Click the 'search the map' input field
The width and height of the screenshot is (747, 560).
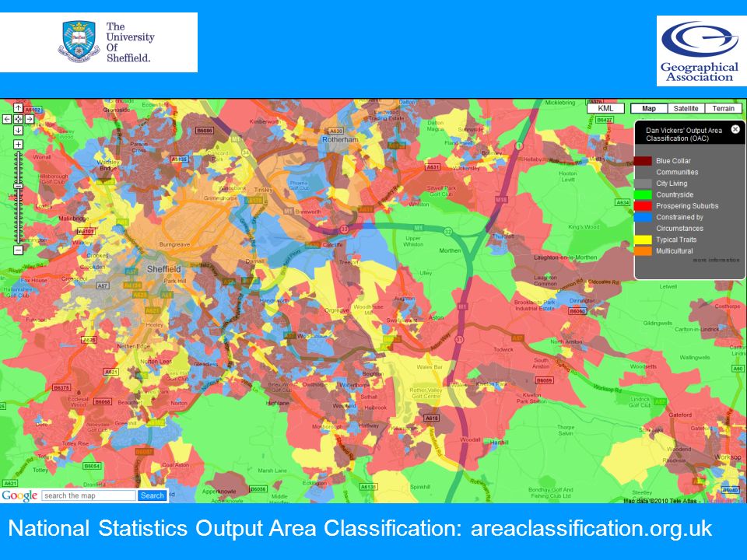89,495
